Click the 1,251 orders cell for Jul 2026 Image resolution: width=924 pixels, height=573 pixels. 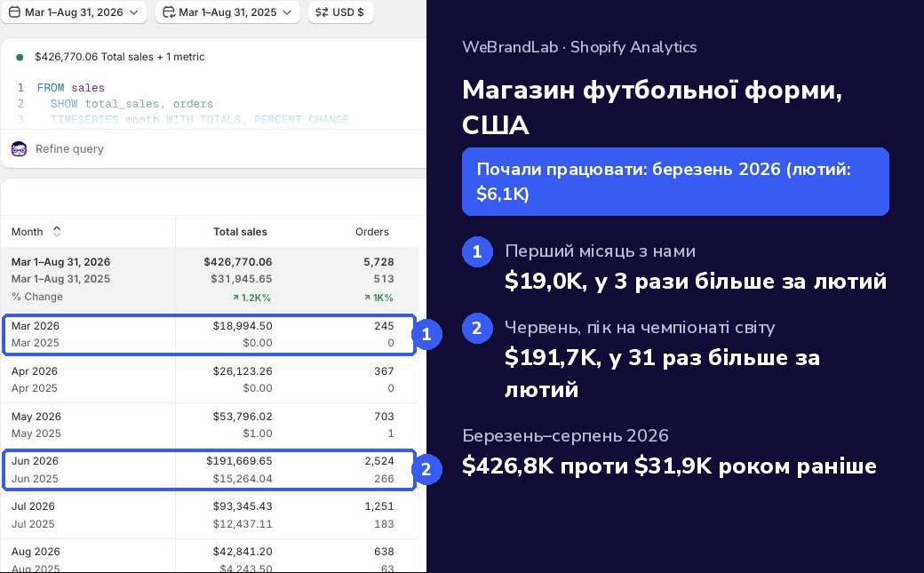click(379, 505)
